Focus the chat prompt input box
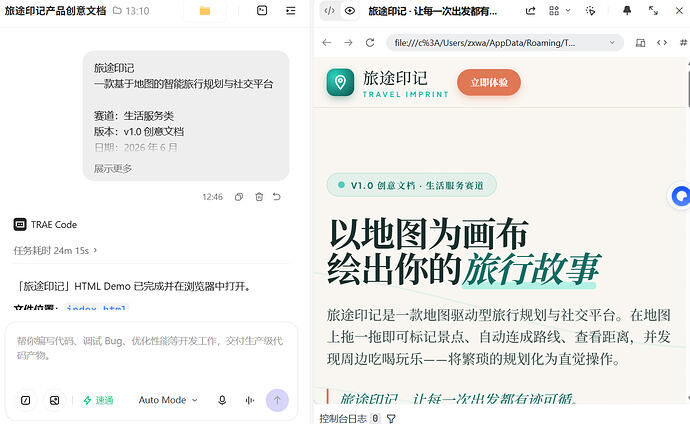The height and width of the screenshot is (424, 690). click(150, 348)
